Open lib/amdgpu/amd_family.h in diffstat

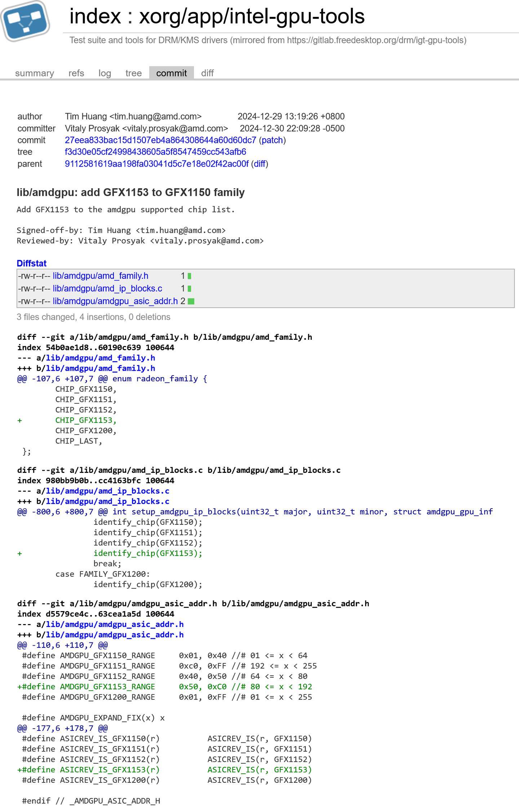click(101, 276)
